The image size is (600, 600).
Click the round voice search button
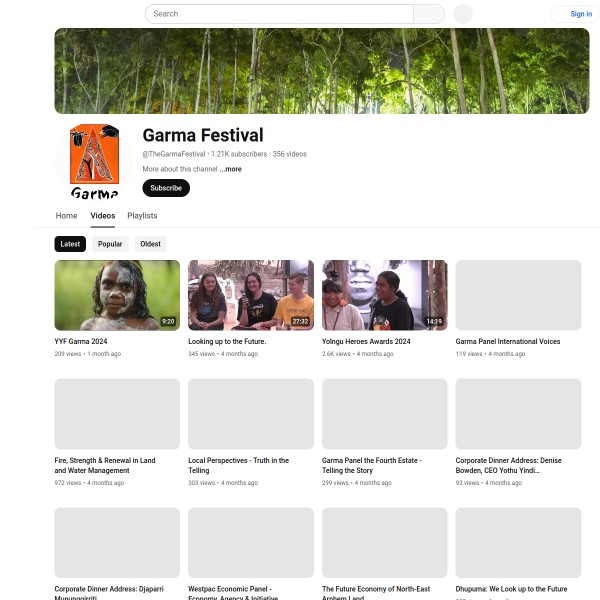tap(463, 14)
